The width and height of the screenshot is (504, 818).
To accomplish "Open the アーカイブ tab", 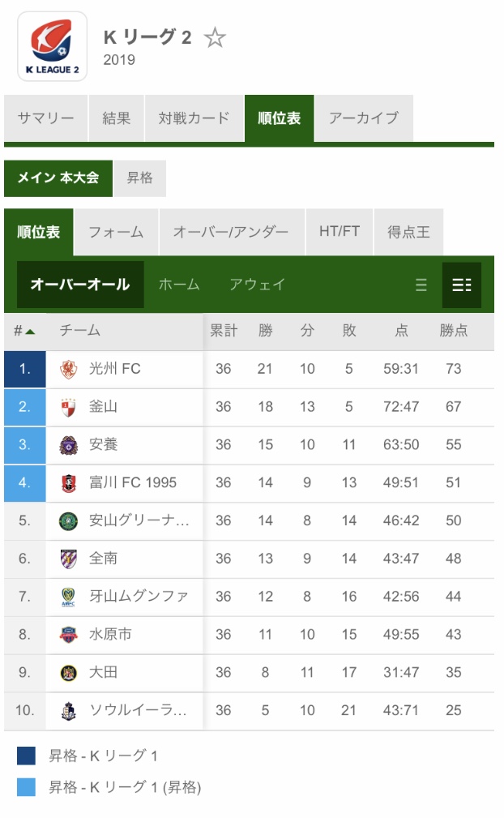I will (x=364, y=118).
